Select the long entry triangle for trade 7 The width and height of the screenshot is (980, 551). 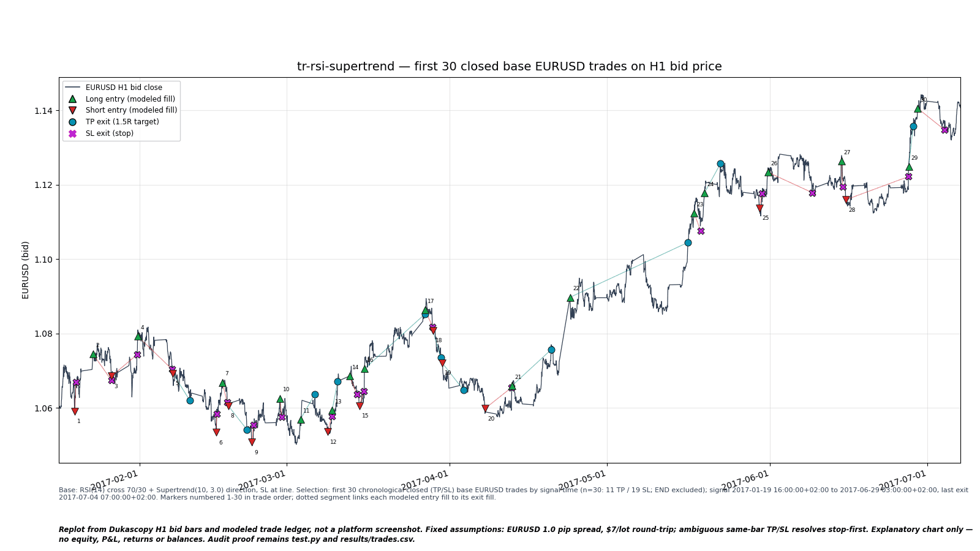tap(222, 383)
